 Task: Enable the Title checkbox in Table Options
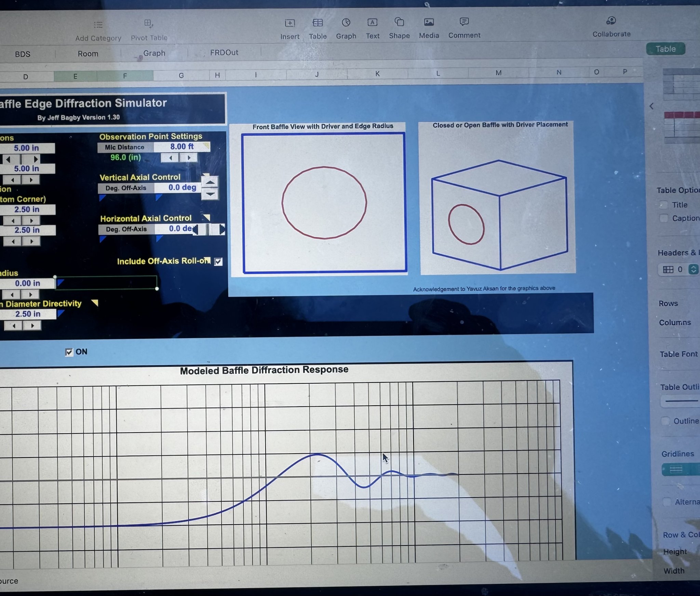pyautogui.click(x=663, y=205)
